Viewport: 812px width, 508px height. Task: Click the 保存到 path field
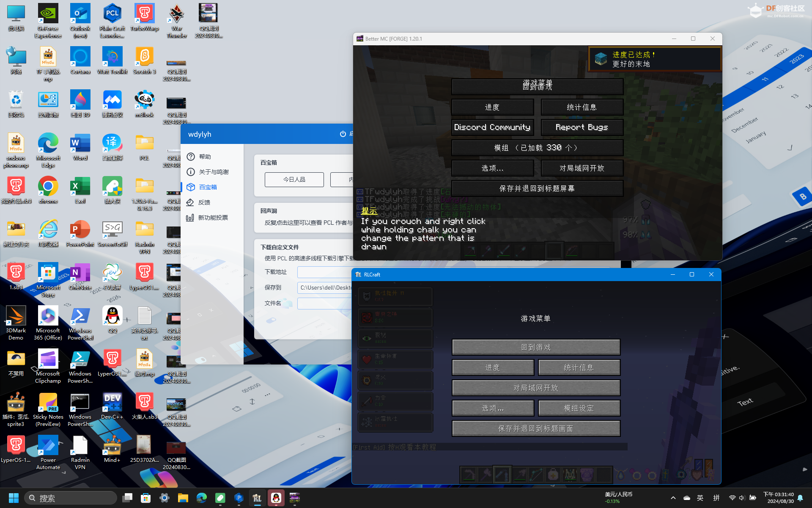(325, 287)
